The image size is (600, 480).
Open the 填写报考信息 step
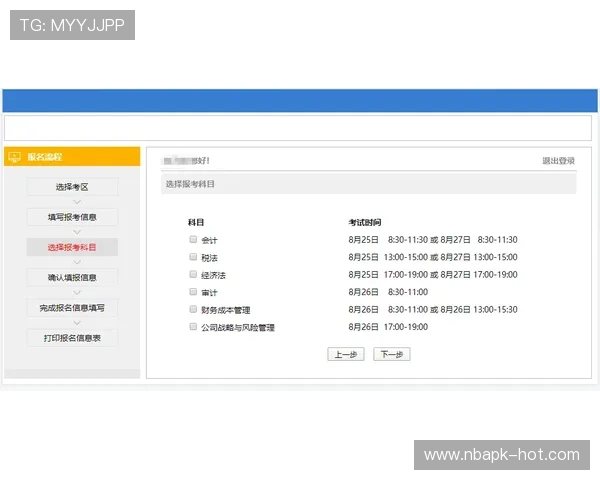(x=72, y=217)
